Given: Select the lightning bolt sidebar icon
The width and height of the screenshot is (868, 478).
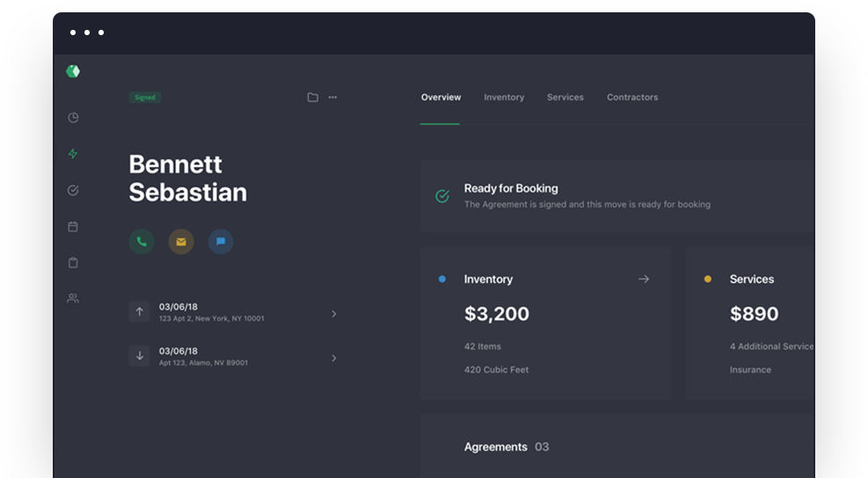Looking at the screenshot, I should 73,154.
